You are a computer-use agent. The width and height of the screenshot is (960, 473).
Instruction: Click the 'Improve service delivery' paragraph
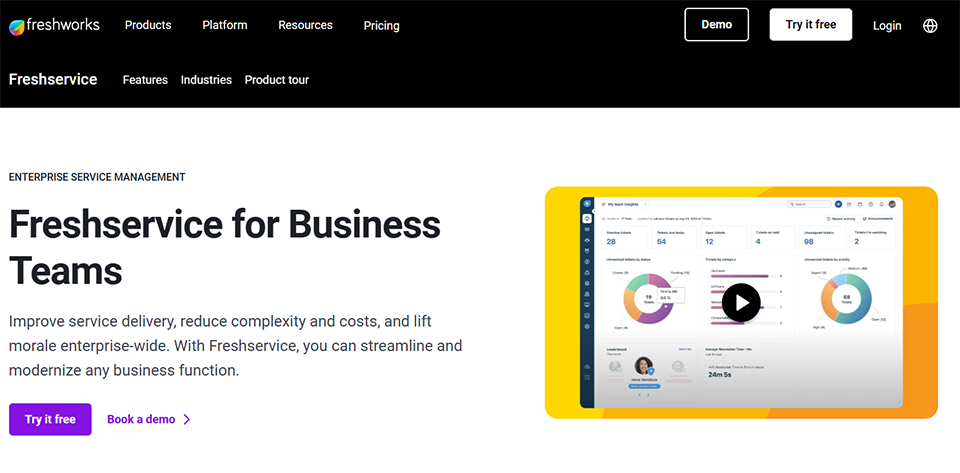[236, 346]
